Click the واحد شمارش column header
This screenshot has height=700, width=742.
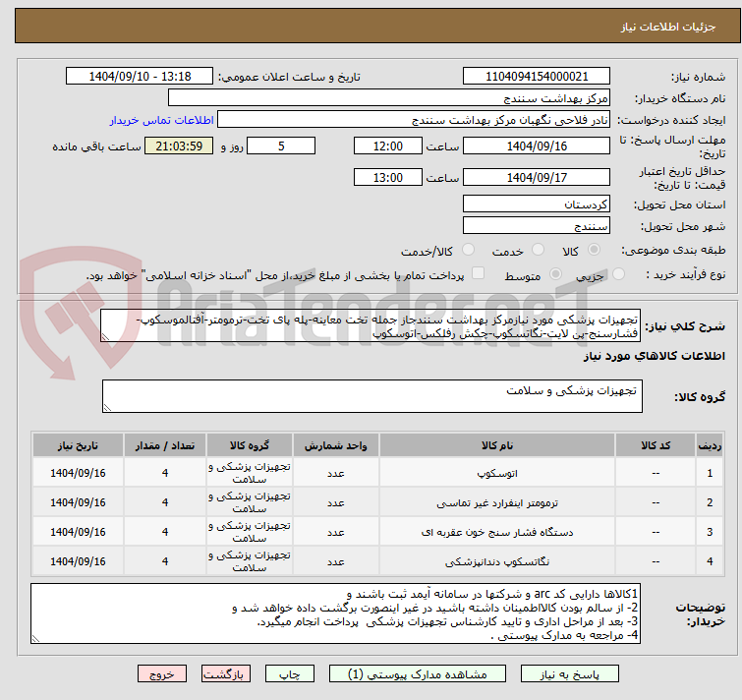tap(335, 445)
